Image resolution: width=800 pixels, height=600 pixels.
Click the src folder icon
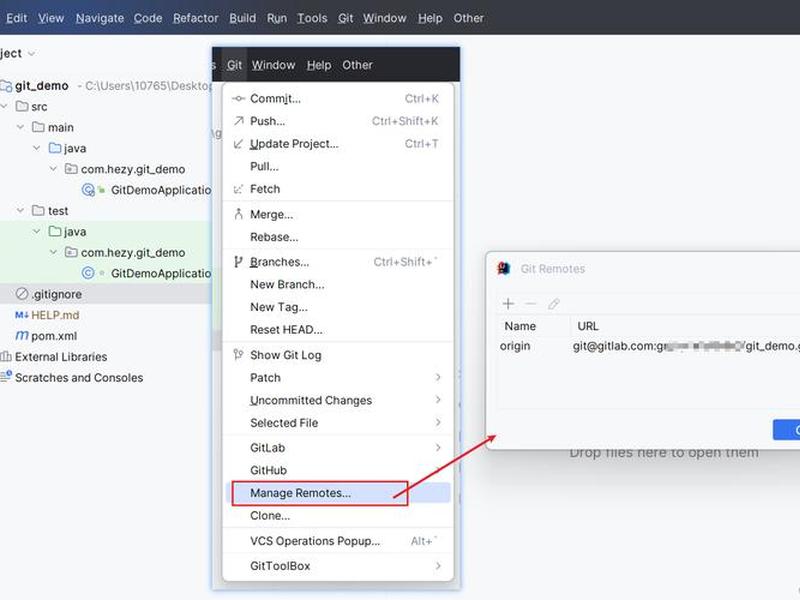point(22,106)
